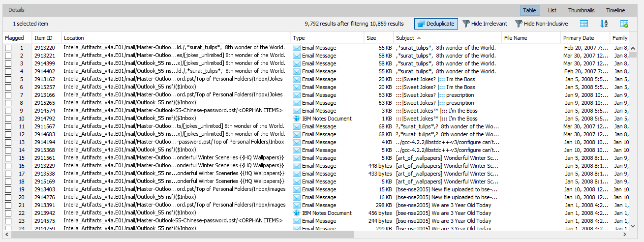Click the email envelope icon in row 1
644x242 pixels.
coord(297,48)
